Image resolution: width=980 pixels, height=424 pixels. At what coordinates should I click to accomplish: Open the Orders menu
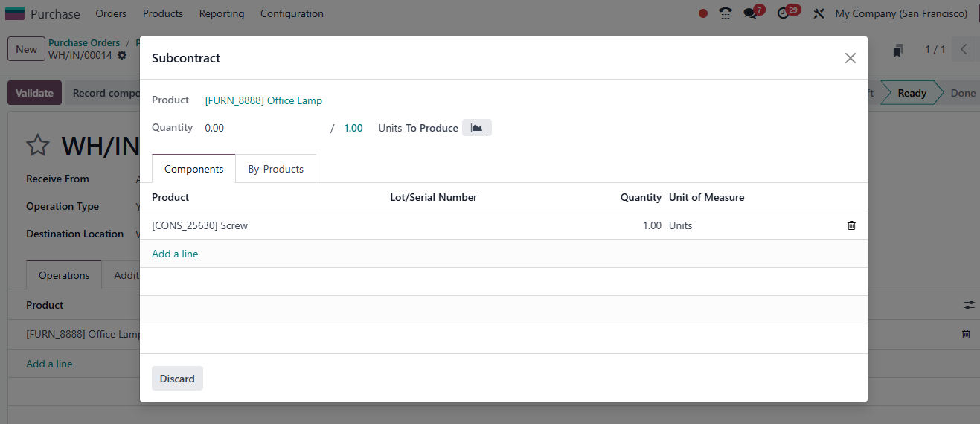[x=111, y=13]
